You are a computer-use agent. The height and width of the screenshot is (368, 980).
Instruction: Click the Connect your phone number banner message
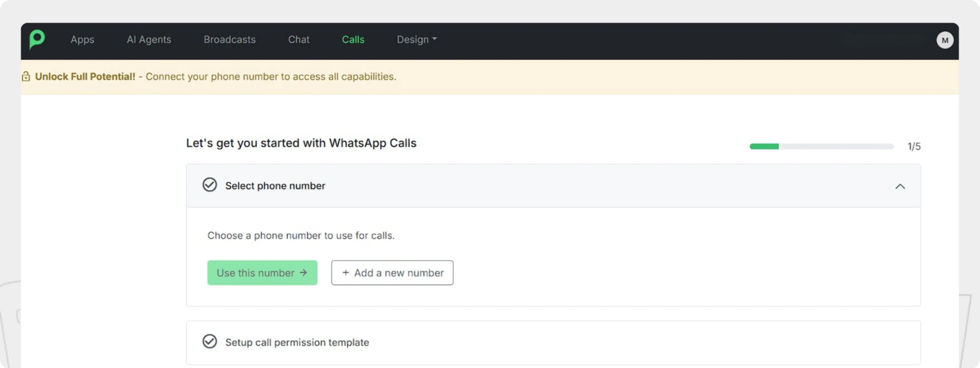point(271,77)
